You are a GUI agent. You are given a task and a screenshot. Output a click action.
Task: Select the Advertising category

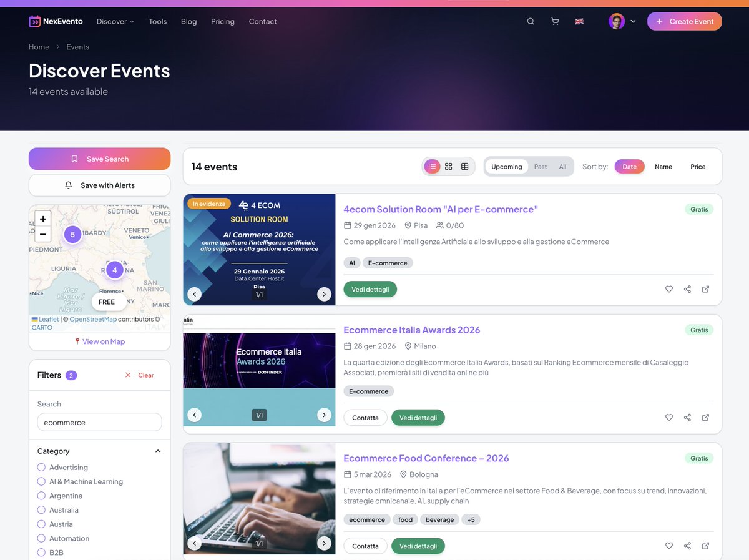click(62, 467)
